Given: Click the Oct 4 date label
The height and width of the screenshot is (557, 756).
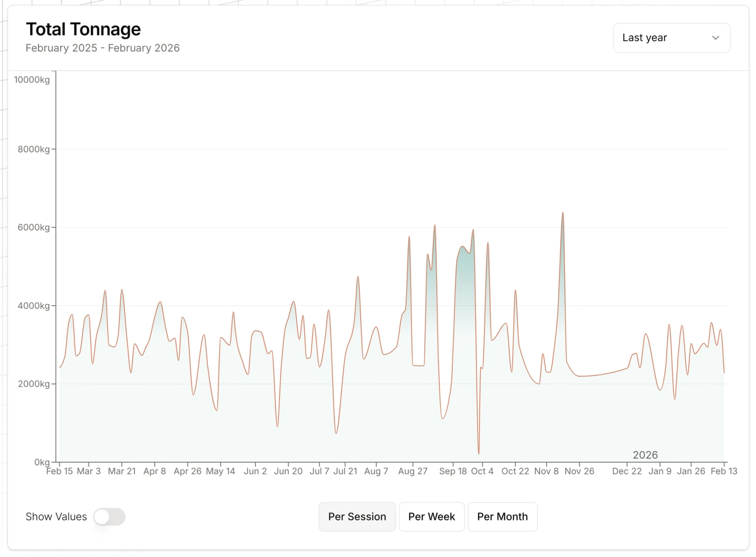Looking at the screenshot, I should coord(482,471).
